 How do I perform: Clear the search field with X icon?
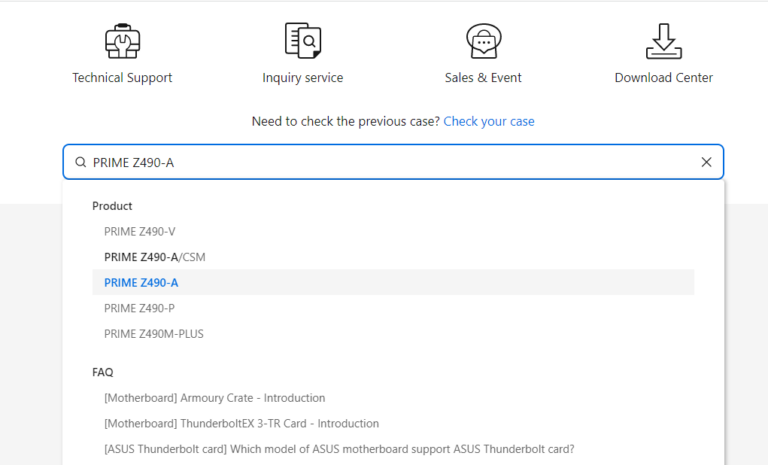point(706,162)
